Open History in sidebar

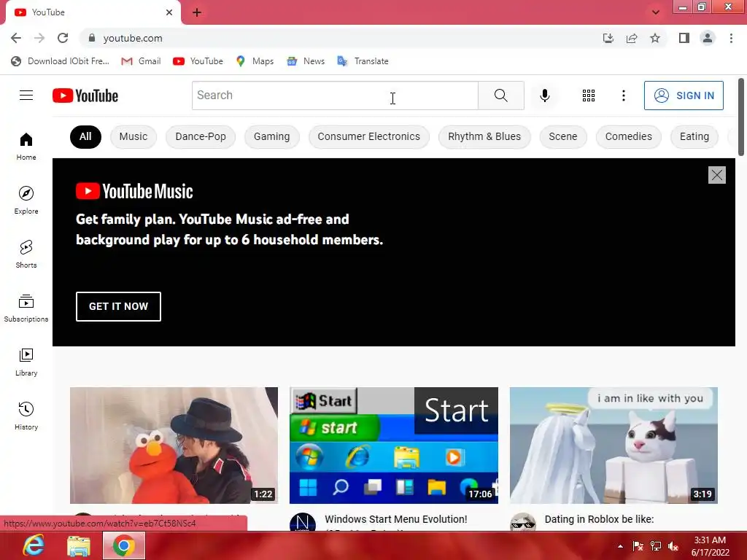point(26,416)
